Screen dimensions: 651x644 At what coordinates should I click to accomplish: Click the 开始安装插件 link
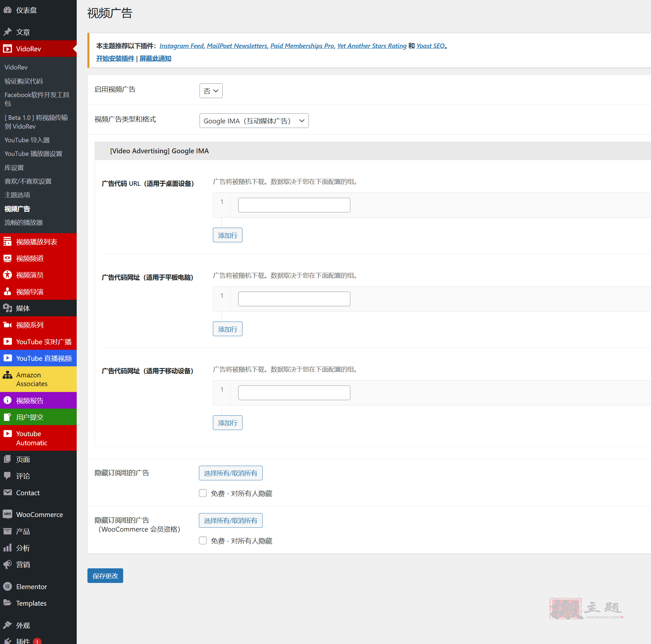115,58
